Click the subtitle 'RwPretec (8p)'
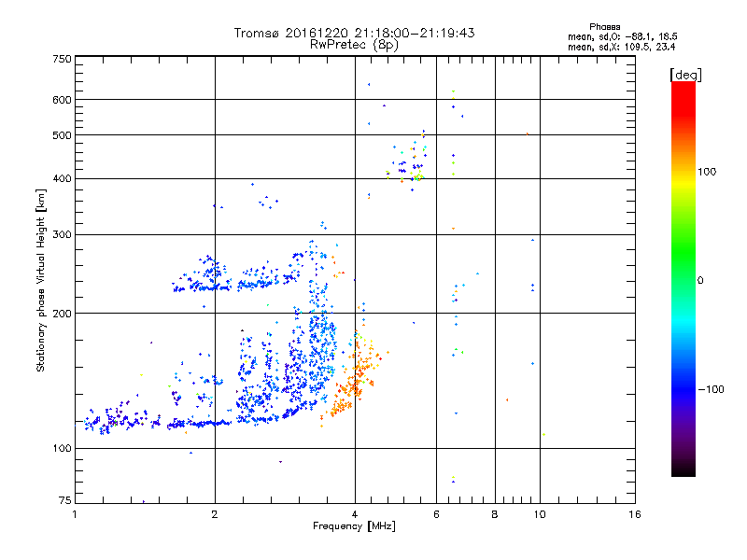This screenshot has height=560, width=747. pos(354,45)
